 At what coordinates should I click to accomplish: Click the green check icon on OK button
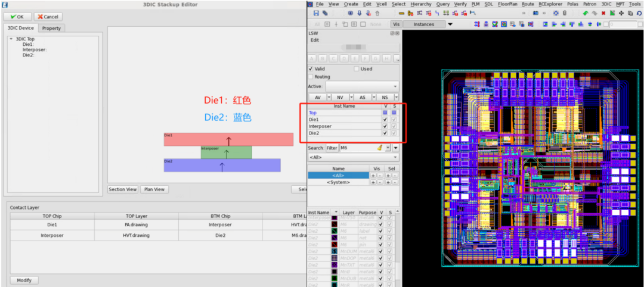pos(13,17)
